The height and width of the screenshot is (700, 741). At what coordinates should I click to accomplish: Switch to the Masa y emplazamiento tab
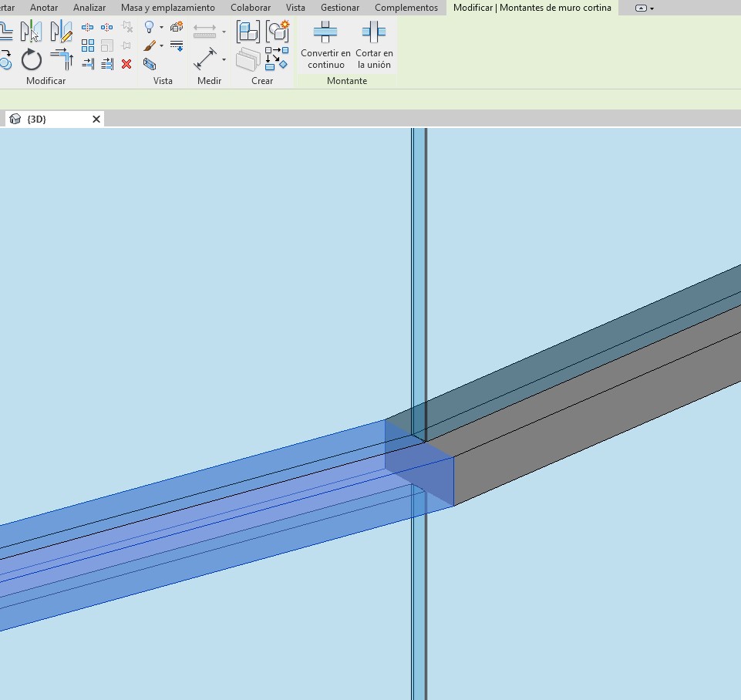[x=167, y=8]
